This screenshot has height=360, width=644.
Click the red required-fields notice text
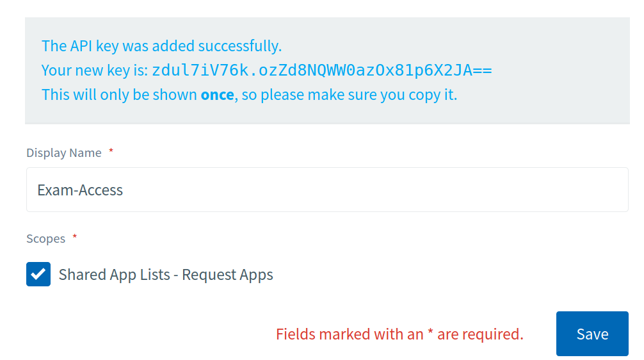[399, 334]
